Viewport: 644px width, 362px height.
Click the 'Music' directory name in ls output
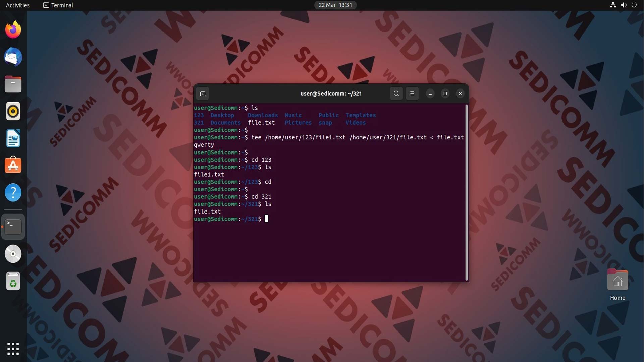pyautogui.click(x=293, y=115)
